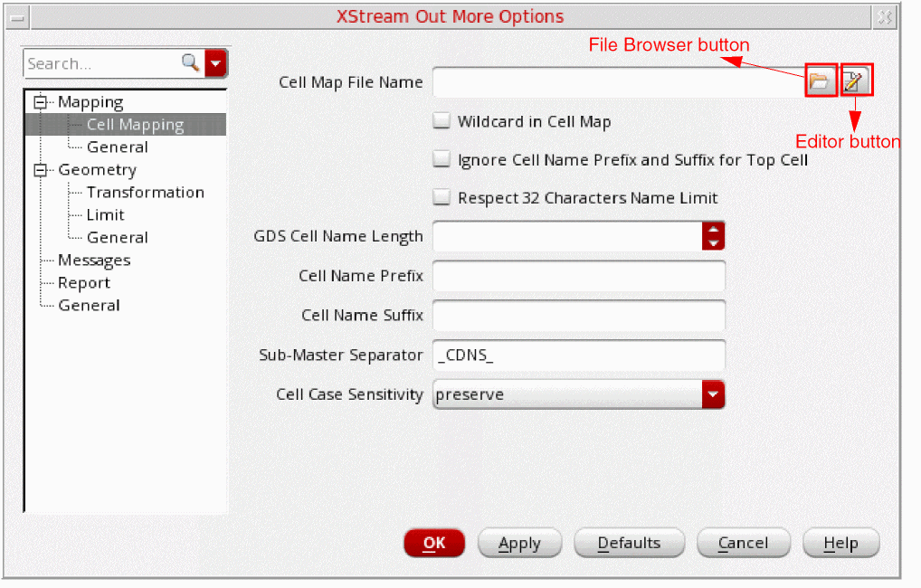Increase GDS Cell Name Length value
Image resolution: width=921 pixels, height=588 pixels.
click(713, 230)
